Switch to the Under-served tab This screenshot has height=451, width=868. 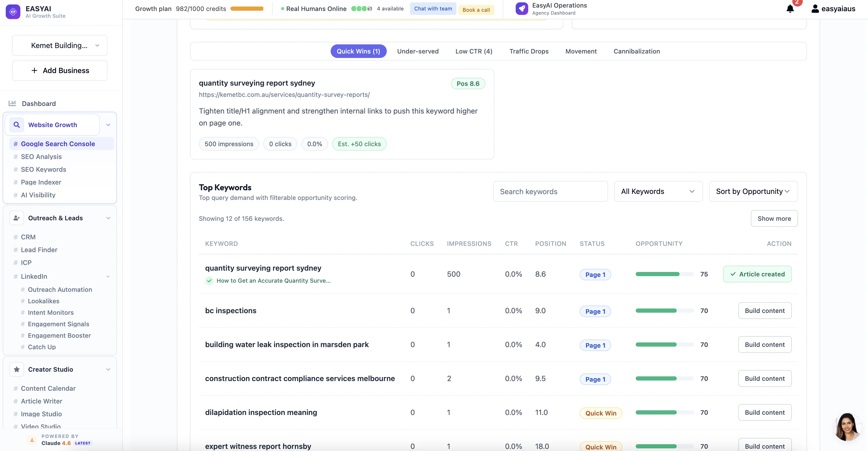(418, 51)
